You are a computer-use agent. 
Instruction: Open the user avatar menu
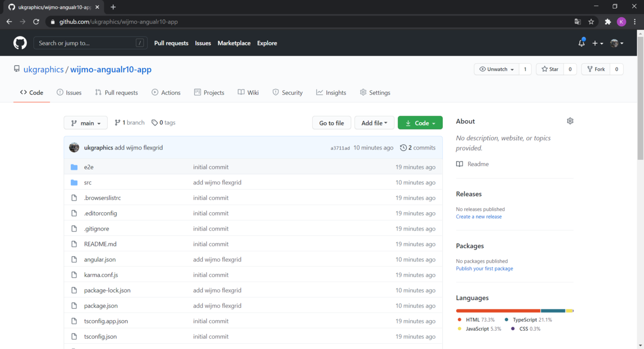pos(617,43)
